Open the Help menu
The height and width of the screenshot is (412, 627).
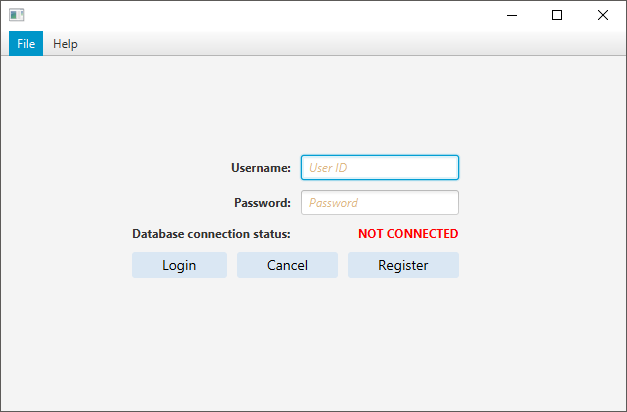coord(66,44)
